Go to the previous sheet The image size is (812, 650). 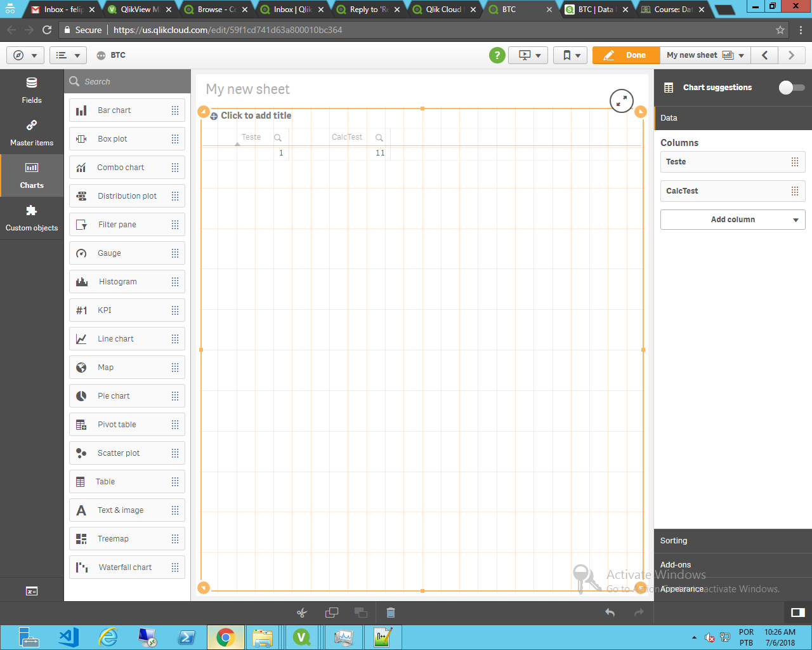pyautogui.click(x=765, y=55)
